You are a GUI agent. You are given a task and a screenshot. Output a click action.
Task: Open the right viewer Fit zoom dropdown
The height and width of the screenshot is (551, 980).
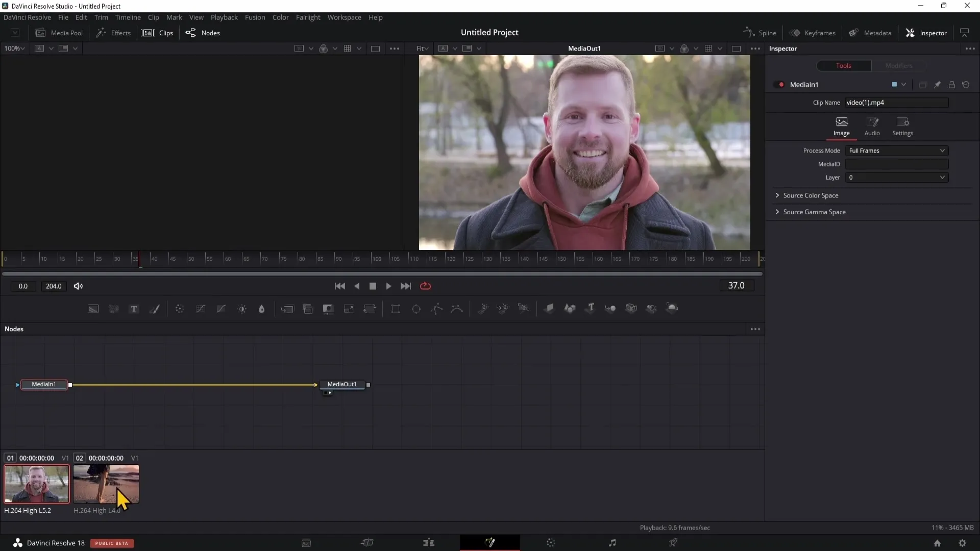click(422, 48)
